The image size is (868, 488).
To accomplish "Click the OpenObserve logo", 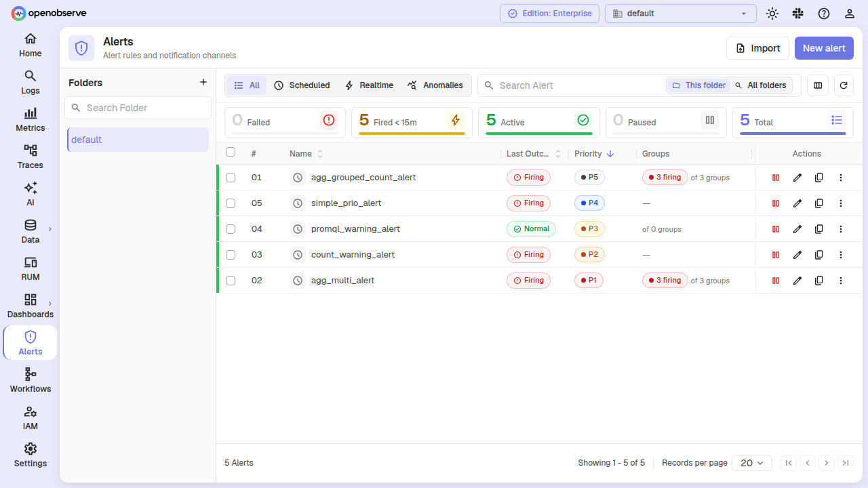I will click(x=49, y=14).
